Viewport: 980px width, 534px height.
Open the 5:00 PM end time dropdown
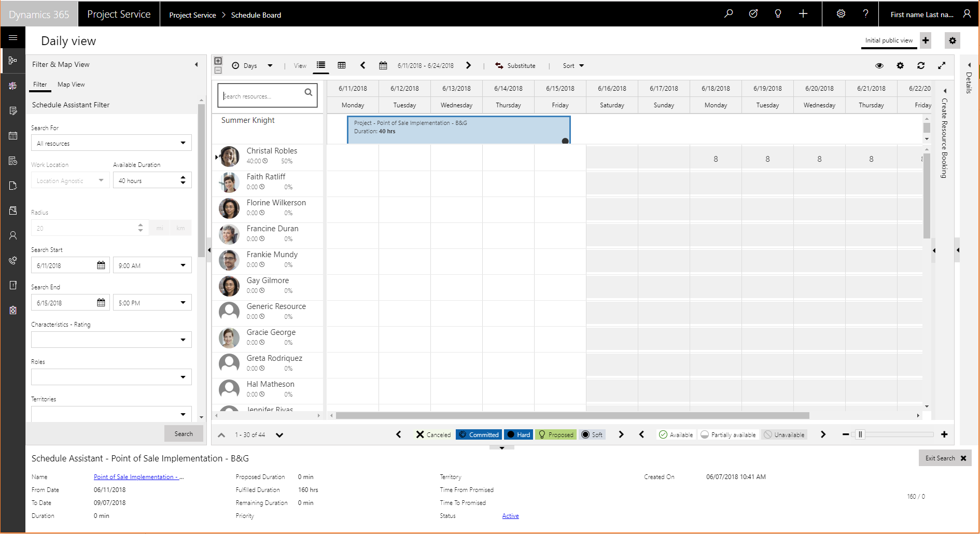click(152, 303)
